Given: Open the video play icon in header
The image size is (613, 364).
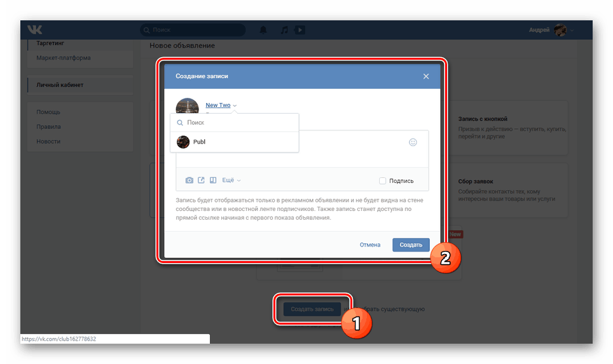Looking at the screenshot, I should (300, 30).
